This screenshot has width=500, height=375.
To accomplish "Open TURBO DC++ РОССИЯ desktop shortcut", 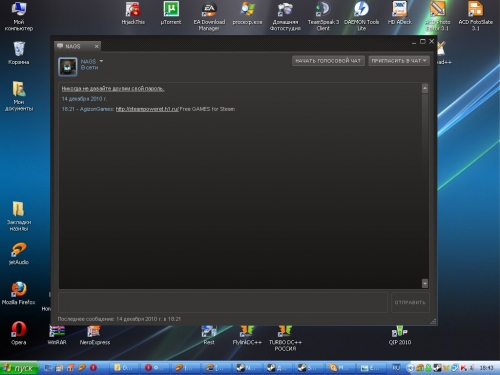I will pos(285,338).
